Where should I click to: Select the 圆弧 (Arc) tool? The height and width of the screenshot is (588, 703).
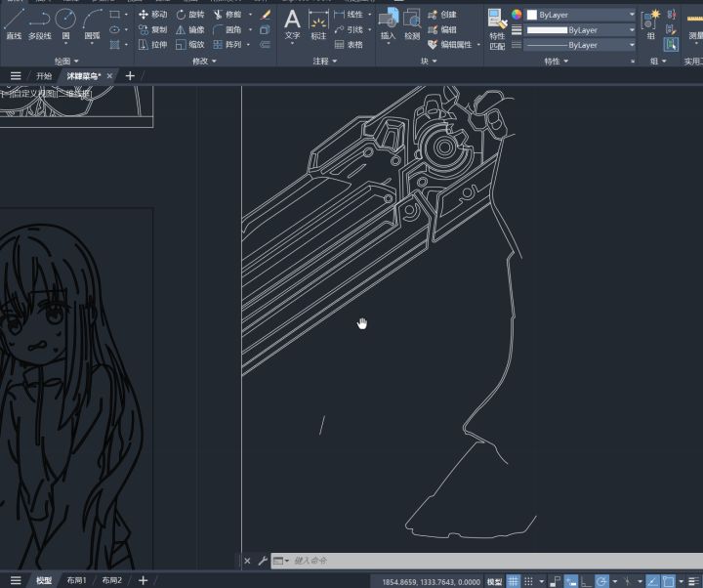pos(93,23)
